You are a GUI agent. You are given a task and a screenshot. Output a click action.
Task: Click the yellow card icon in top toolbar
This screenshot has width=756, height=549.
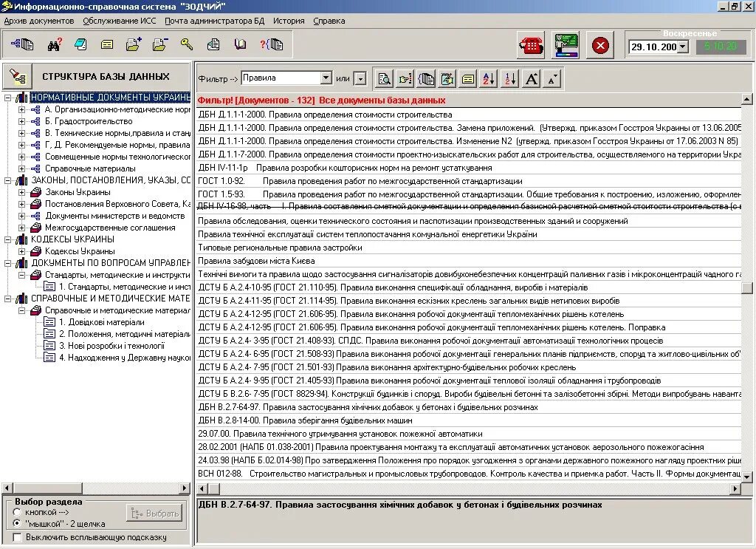(x=107, y=45)
